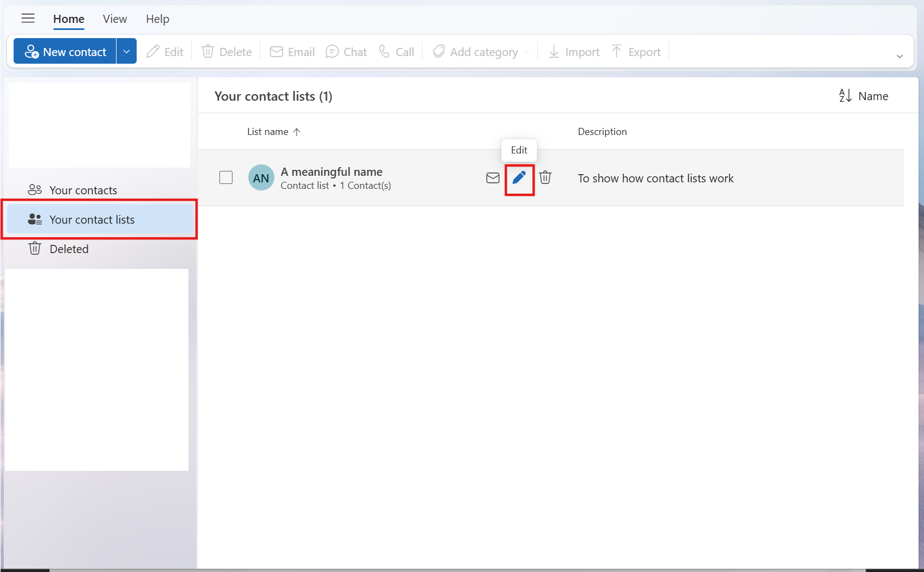Open the Chat tool in the toolbar
The height and width of the screenshot is (572, 924).
pos(346,51)
